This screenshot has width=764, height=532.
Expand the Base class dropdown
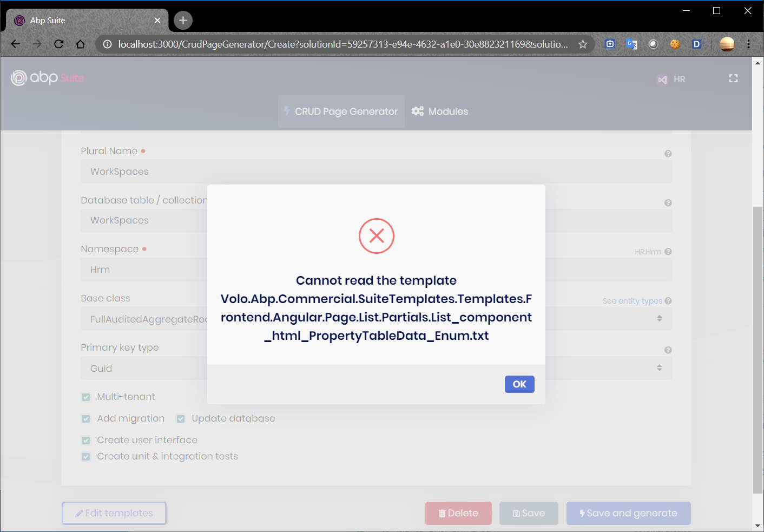(659, 319)
